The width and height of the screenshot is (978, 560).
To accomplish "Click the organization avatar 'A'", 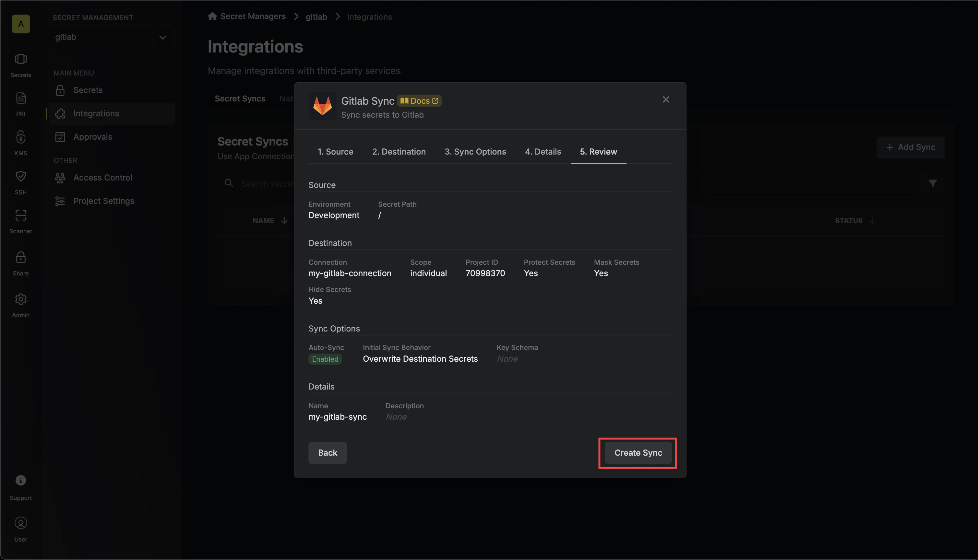I will click(x=21, y=24).
